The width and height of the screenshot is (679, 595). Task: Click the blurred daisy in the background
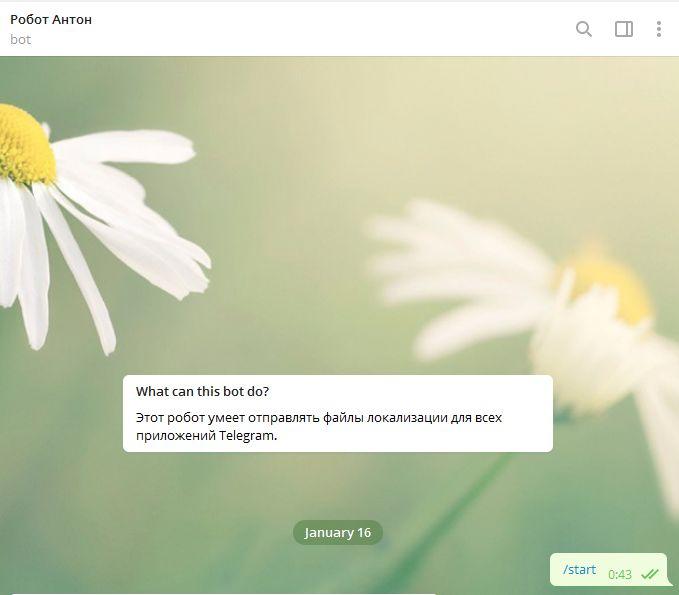click(590, 300)
